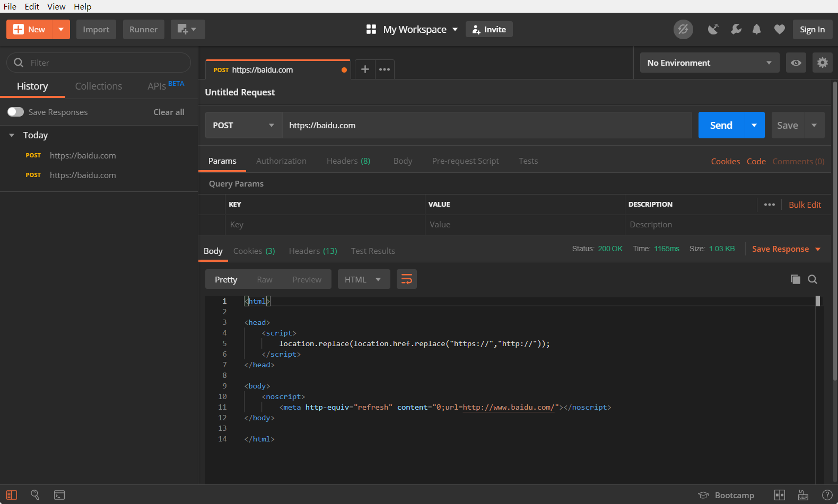
Task: Open notifications bell icon
Action: [757, 30]
